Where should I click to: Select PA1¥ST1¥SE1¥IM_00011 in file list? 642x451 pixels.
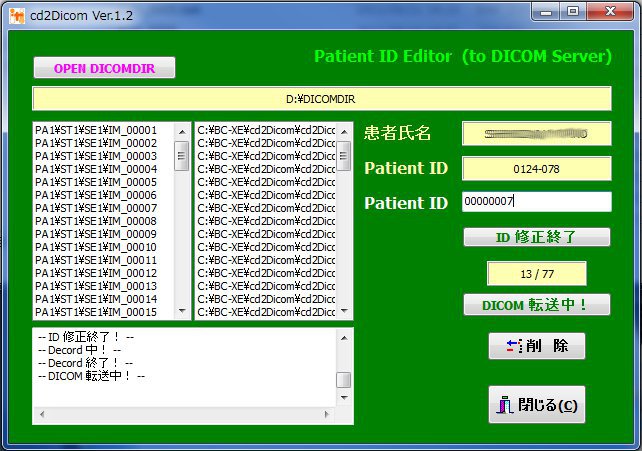(96, 260)
